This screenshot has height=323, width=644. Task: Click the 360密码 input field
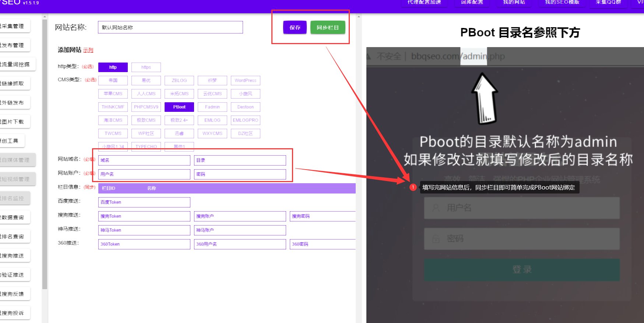[323, 244]
